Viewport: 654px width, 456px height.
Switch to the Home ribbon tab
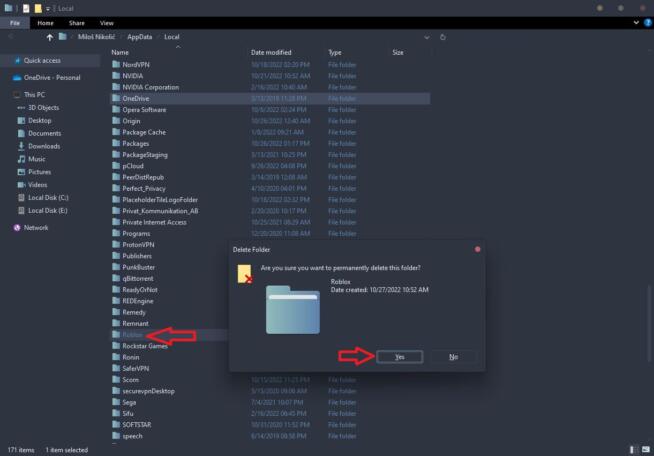point(45,22)
